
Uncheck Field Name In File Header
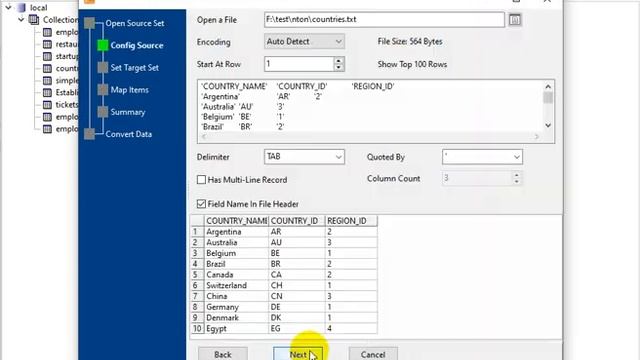pyautogui.click(x=201, y=204)
